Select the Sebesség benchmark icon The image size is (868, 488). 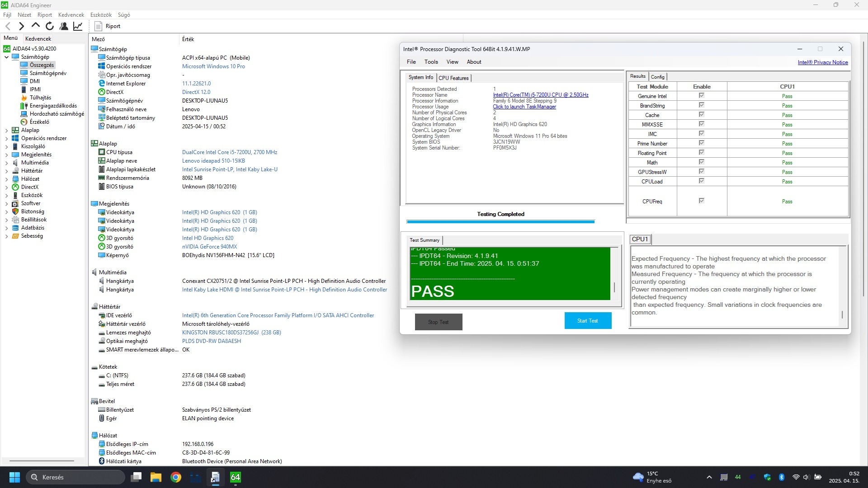(x=15, y=236)
